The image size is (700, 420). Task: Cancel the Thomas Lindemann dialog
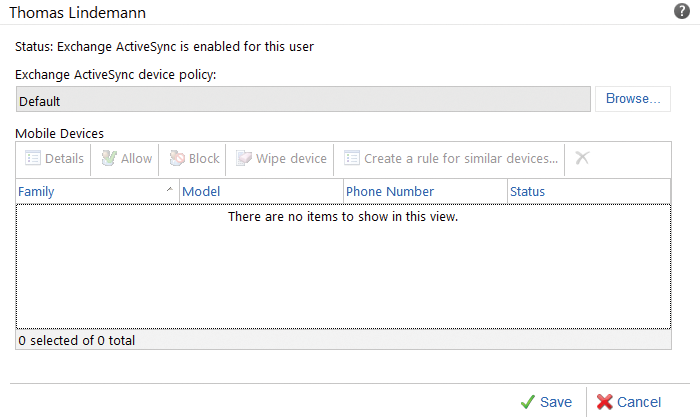click(629, 402)
